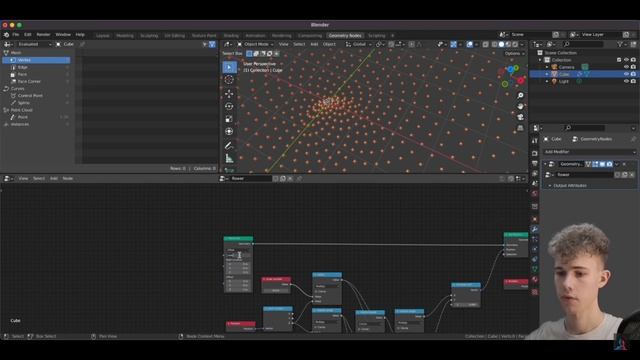
Task: Open the Tool tab in properties editor
Action: pyautogui.click(x=535, y=141)
